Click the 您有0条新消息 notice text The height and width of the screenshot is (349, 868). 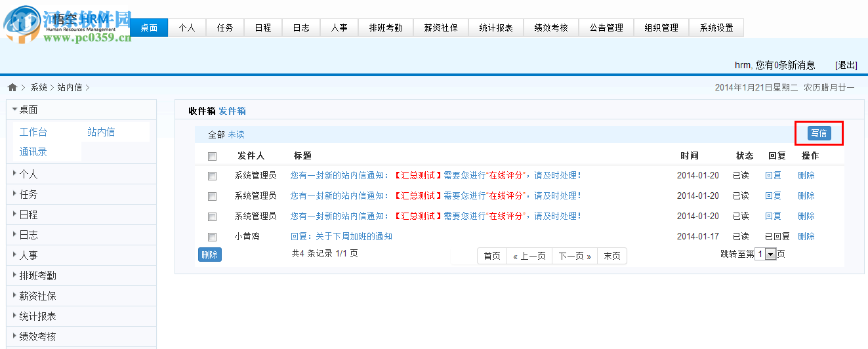[785, 65]
